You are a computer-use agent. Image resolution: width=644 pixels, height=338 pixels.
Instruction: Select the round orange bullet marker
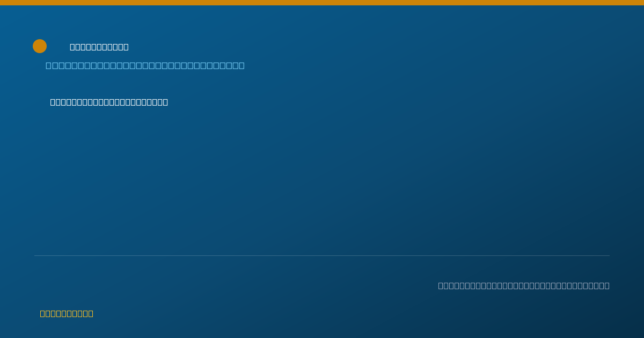(40, 46)
